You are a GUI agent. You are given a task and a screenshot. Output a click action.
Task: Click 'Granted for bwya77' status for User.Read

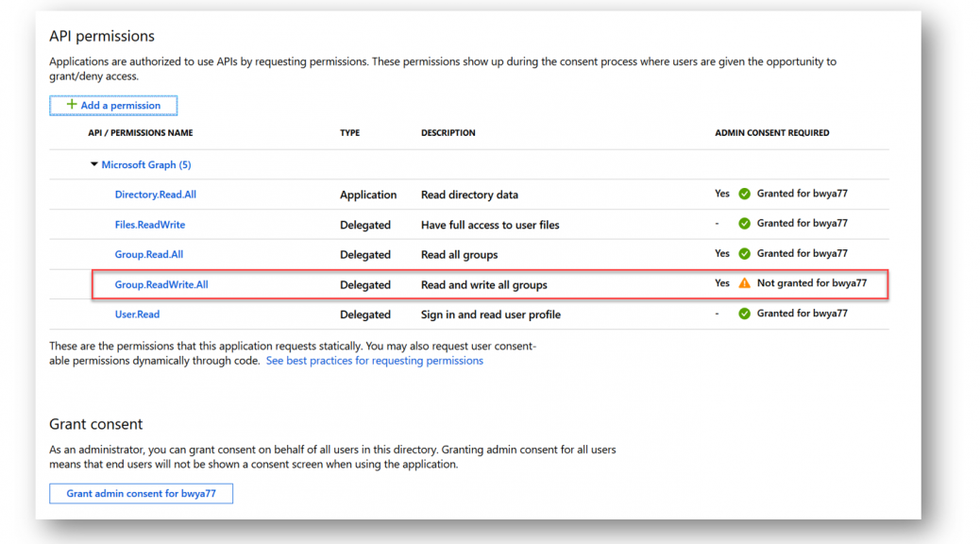pos(803,314)
